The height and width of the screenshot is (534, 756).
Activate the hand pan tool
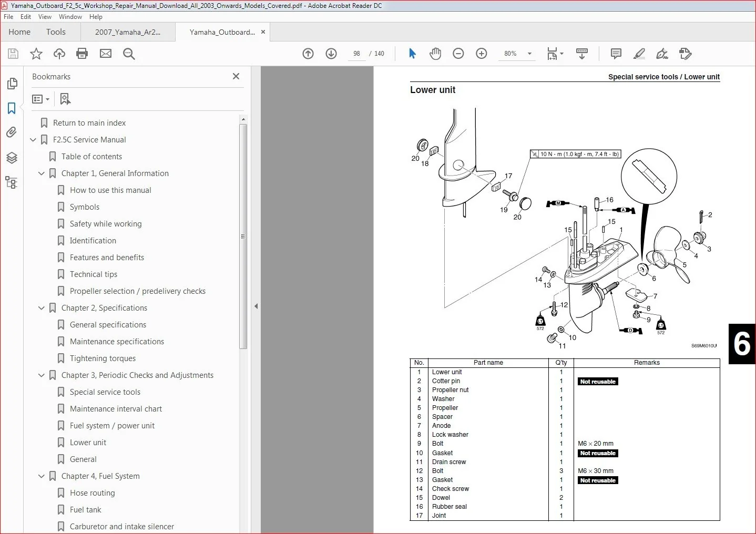[x=435, y=54]
